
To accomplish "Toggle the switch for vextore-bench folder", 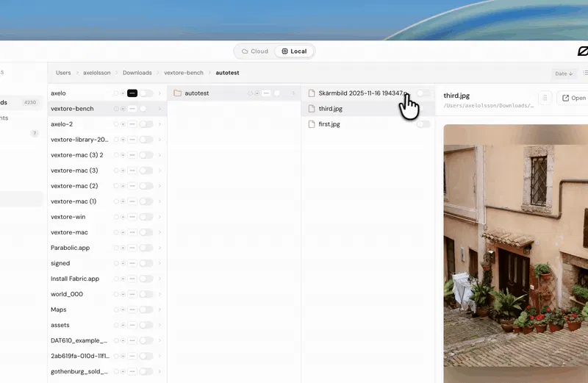I will (x=146, y=109).
